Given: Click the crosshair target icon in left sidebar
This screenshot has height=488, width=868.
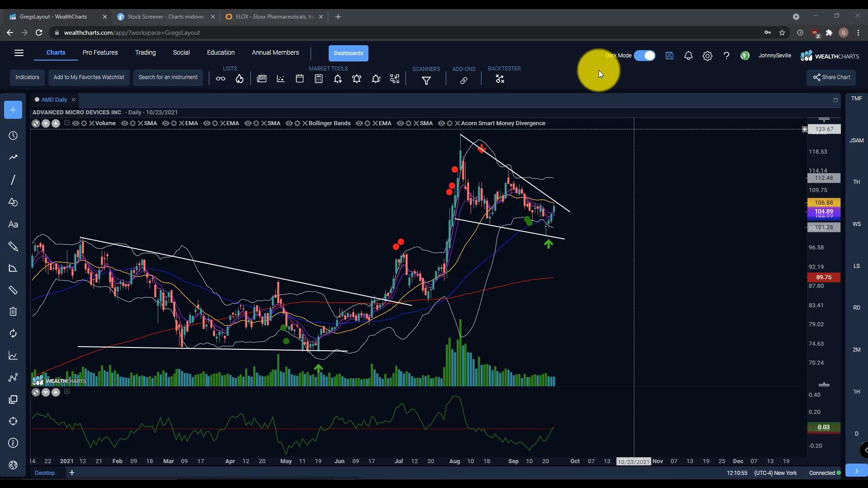Looking at the screenshot, I should pyautogui.click(x=13, y=421).
